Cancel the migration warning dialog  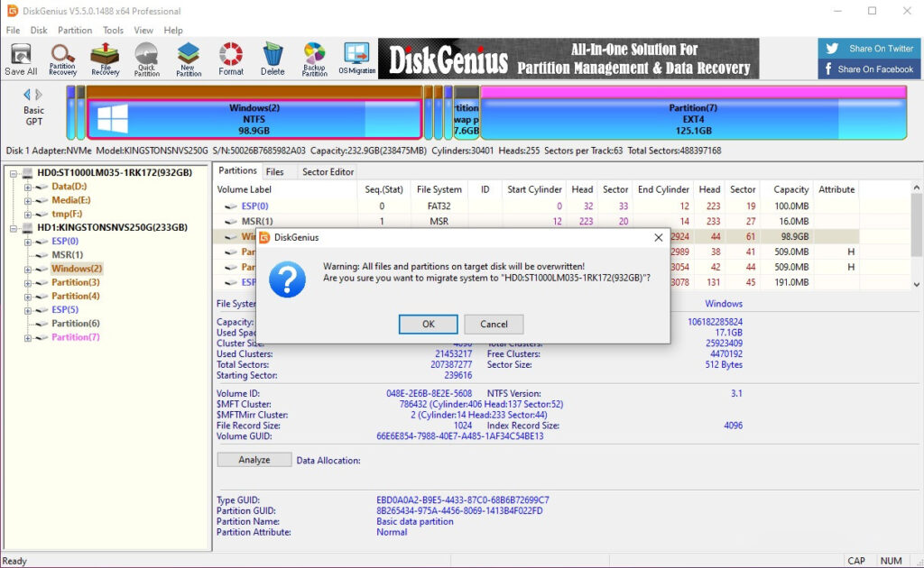pos(494,324)
